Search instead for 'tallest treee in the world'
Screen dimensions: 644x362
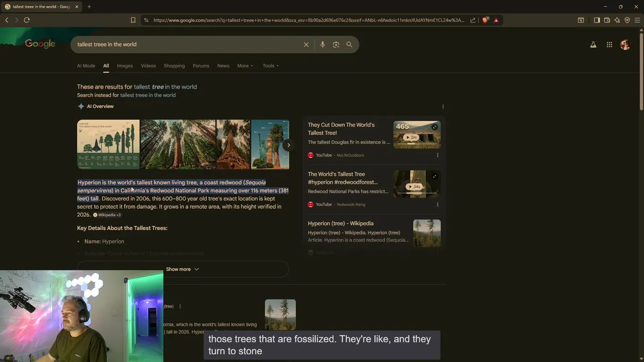[148, 95]
